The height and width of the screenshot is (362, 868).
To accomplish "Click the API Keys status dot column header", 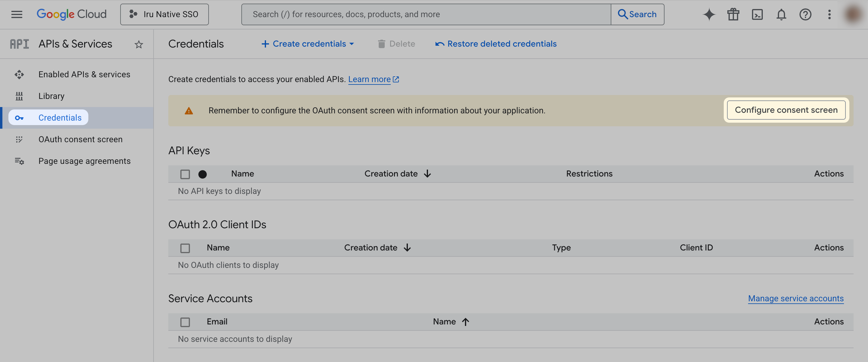I will pos(203,174).
